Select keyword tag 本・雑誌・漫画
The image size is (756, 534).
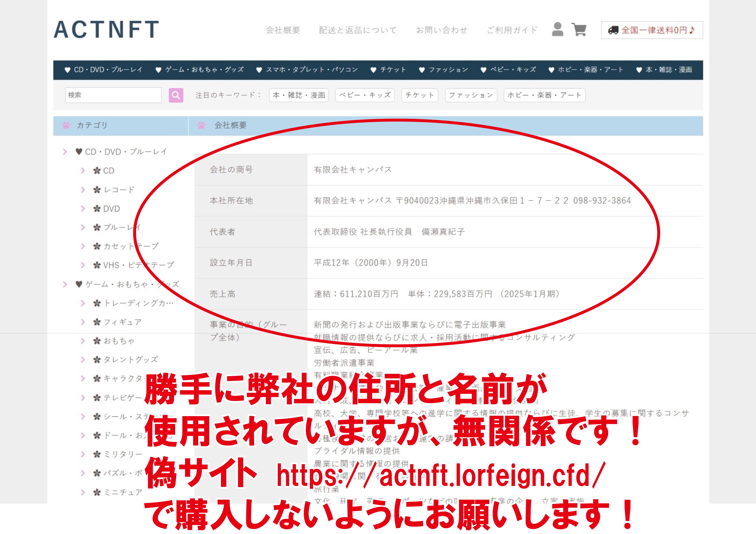299,95
